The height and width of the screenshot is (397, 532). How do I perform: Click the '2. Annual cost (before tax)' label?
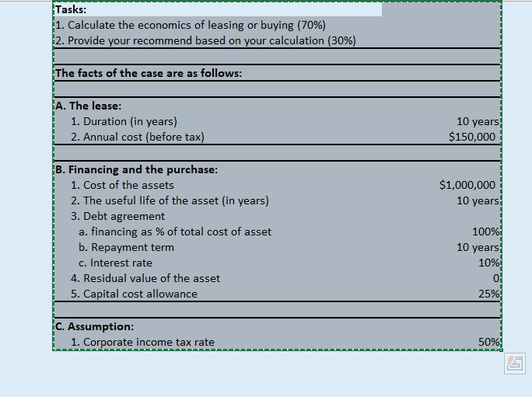[138, 137]
